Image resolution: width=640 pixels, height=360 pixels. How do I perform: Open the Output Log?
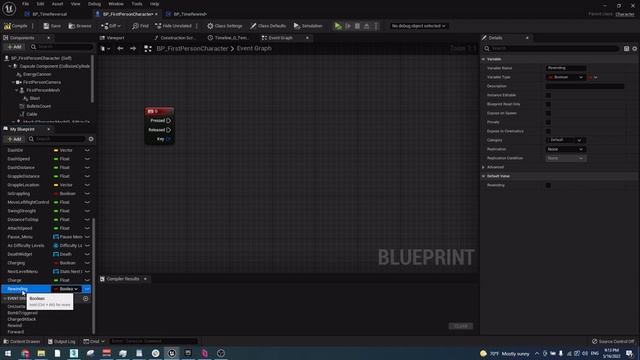point(62,341)
